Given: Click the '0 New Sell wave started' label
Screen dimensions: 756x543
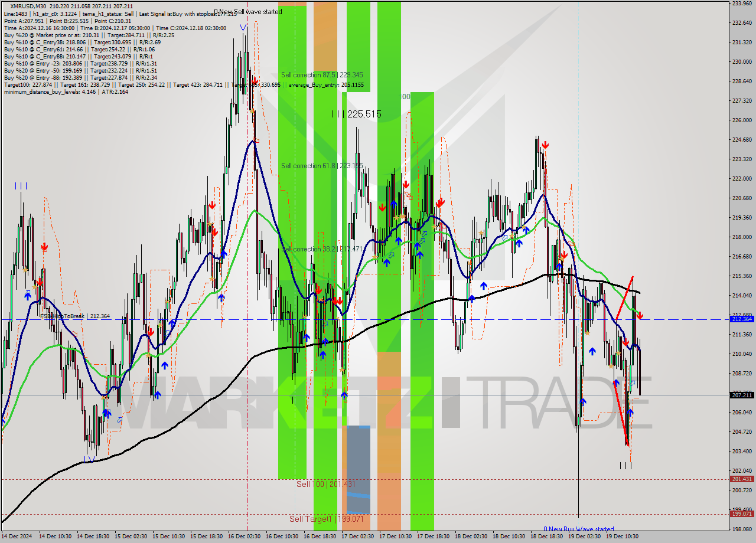Looking at the screenshot, I should click(248, 12).
